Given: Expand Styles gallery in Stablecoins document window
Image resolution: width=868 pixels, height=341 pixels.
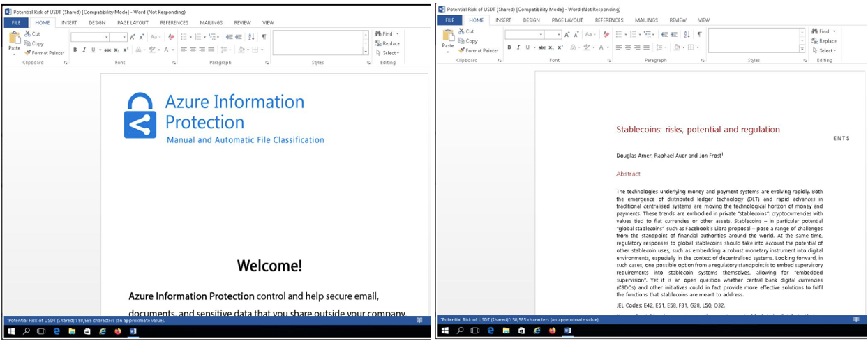Looking at the screenshot, I should click(x=802, y=49).
